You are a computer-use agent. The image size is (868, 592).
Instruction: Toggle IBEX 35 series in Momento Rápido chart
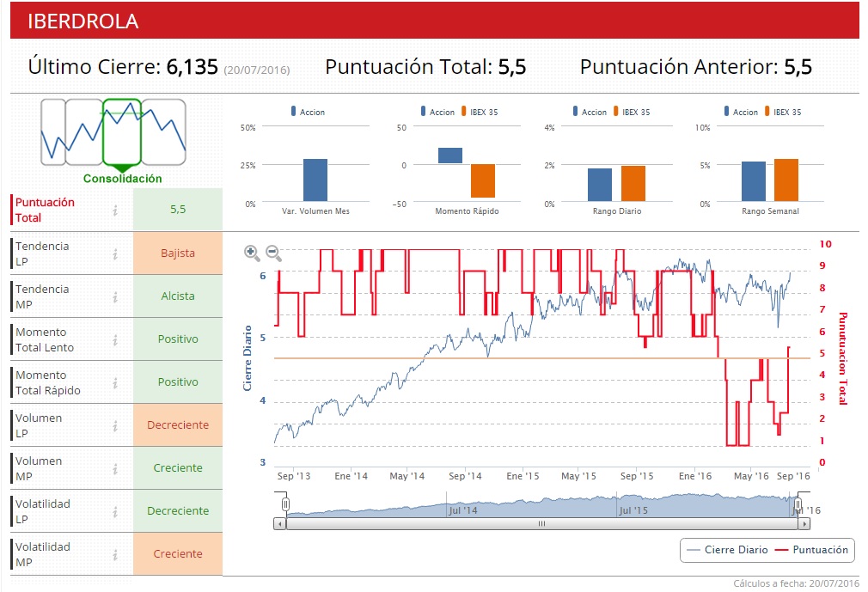(x=480, y=112)
